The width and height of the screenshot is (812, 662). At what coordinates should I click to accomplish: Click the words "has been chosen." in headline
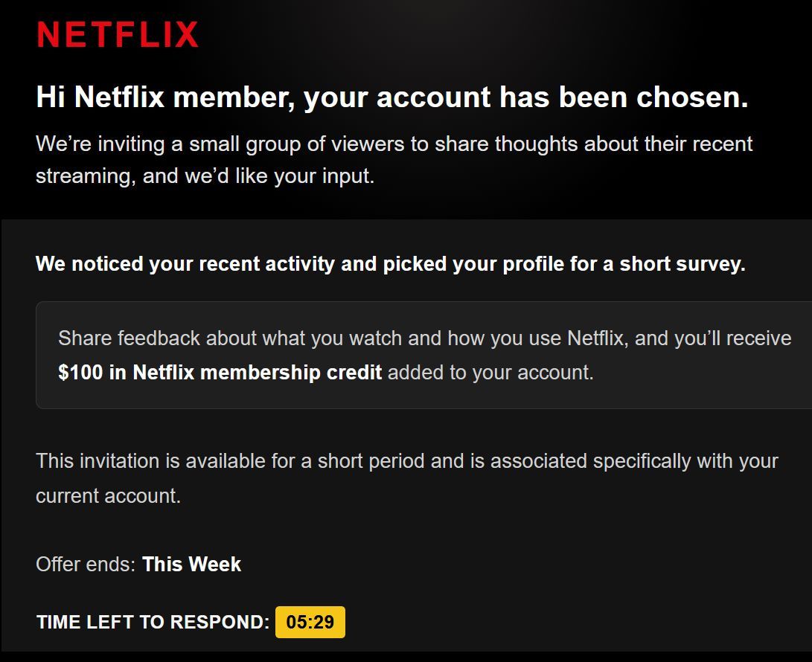tap(624, 97)
